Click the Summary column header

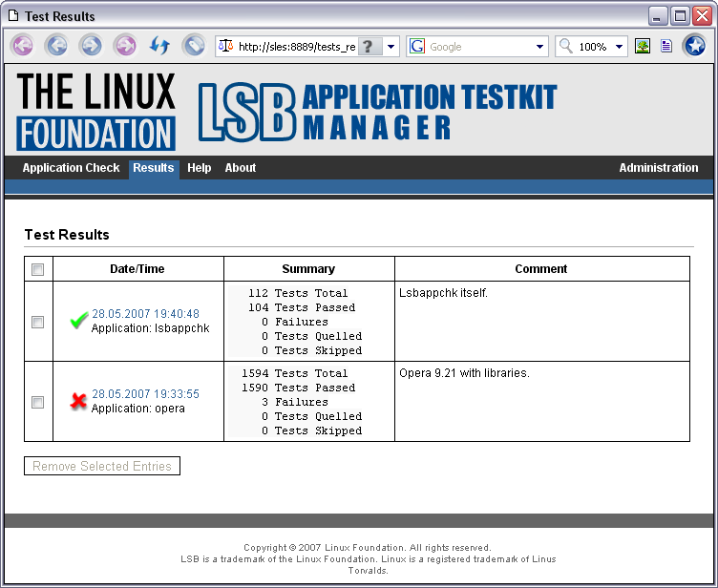click(308, 269)
